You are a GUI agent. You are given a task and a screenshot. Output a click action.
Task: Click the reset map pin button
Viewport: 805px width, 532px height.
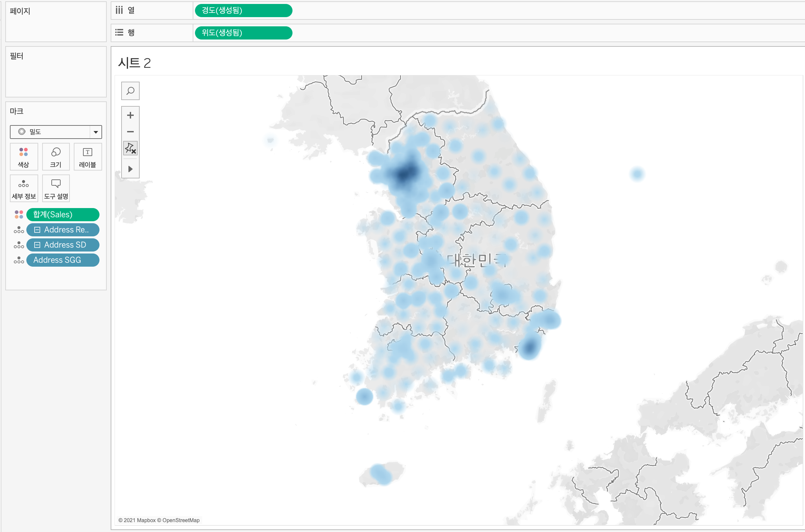click(x=130, y=148)
